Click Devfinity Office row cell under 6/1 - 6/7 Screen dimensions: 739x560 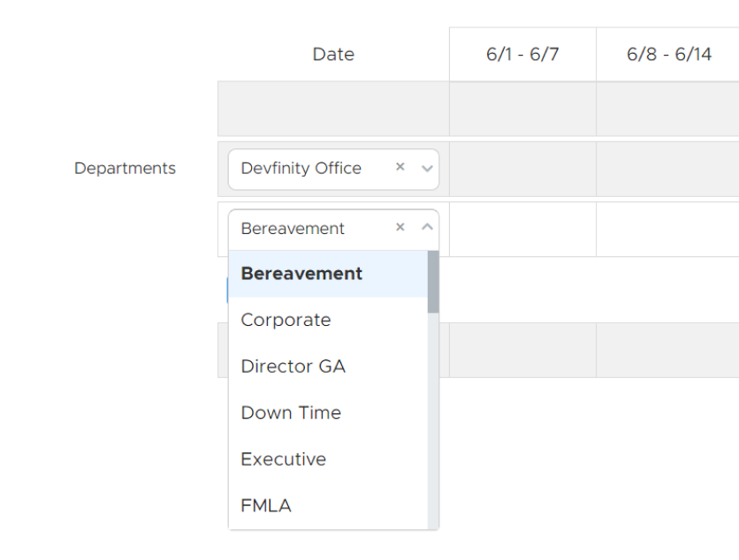point(522,169)
